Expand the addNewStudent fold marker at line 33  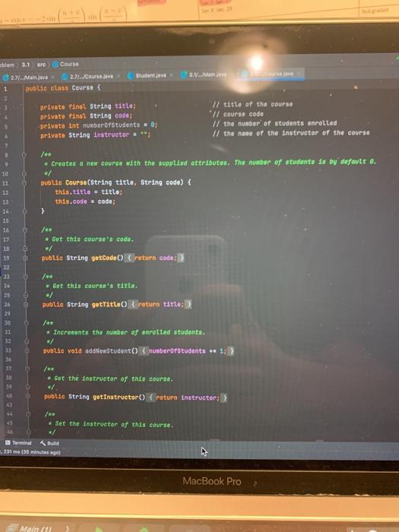pos(27,351)
